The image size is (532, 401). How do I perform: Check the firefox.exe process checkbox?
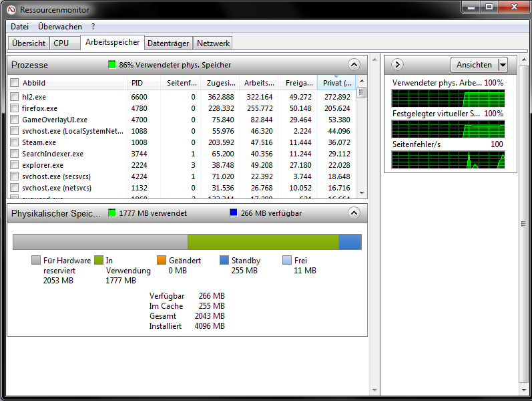coord(15,108)
